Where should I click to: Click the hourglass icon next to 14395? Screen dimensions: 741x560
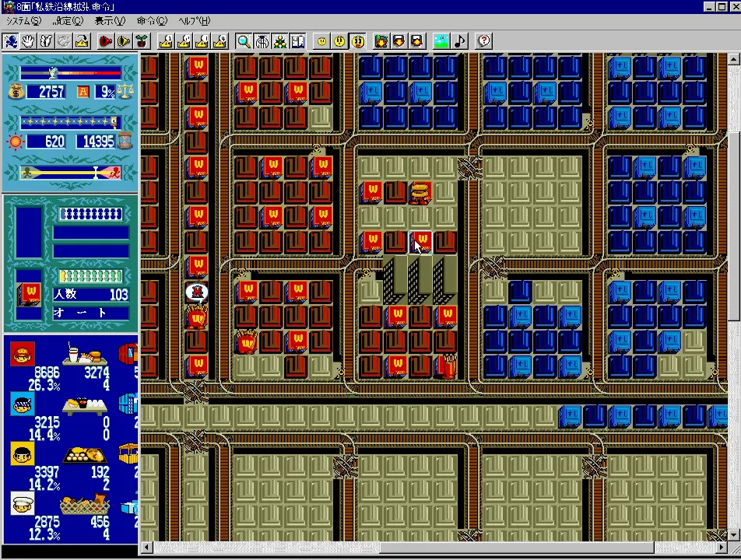tap(124, 140)
